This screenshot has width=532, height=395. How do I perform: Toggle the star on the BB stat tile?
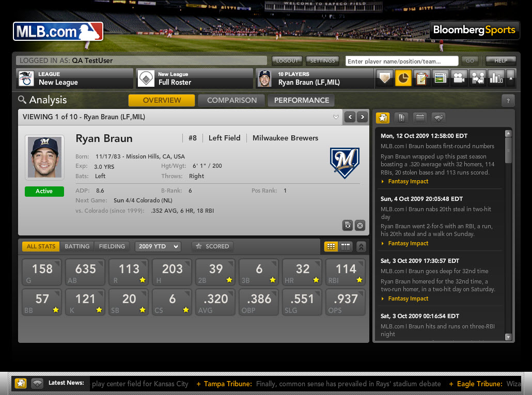[56, 310]
